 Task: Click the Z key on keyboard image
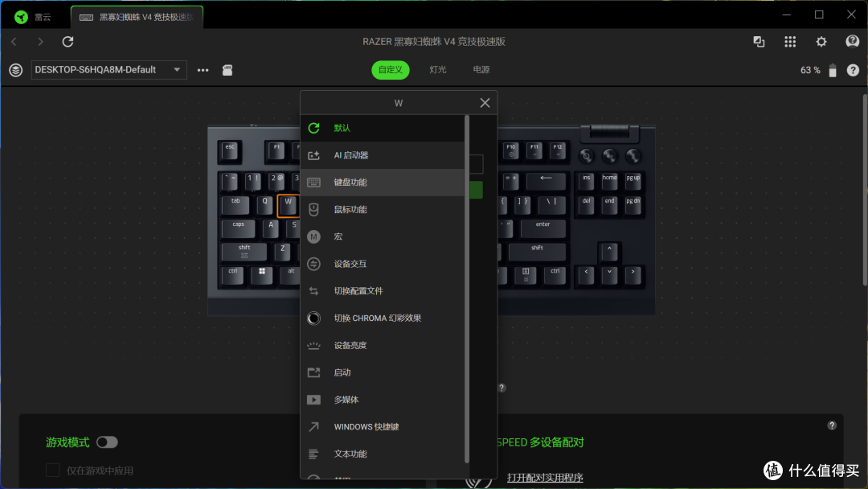click(282, 252)
